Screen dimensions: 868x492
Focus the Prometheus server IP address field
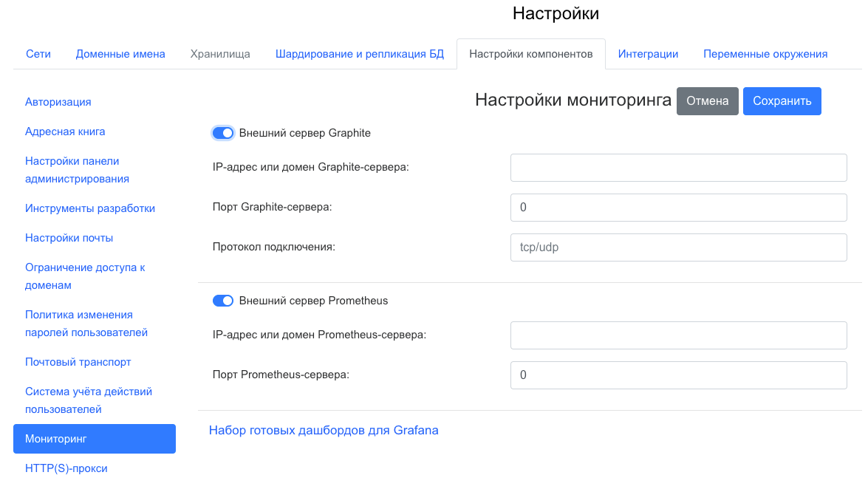pos(677,335)
